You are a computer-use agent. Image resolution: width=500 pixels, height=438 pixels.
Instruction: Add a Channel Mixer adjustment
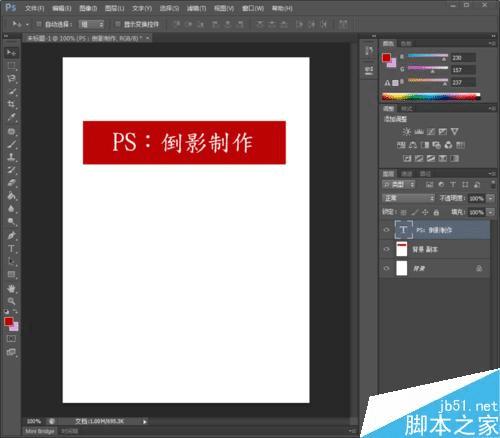coord(448,145)
